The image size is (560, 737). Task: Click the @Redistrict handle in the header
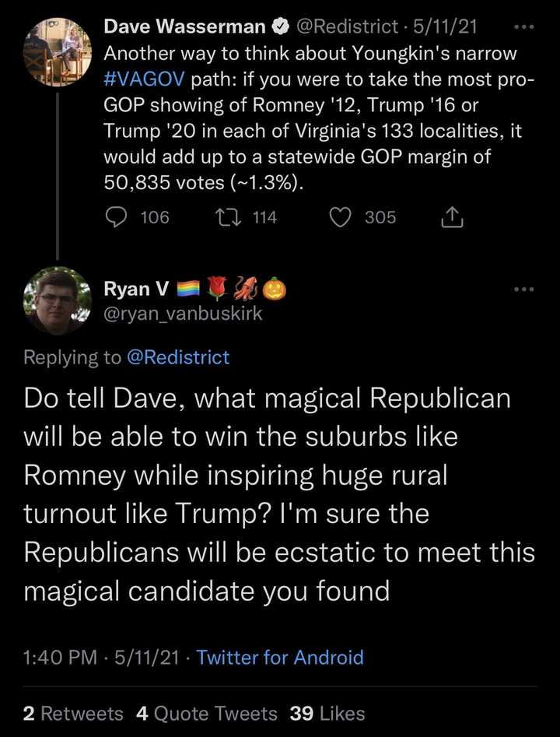point(346,27)
